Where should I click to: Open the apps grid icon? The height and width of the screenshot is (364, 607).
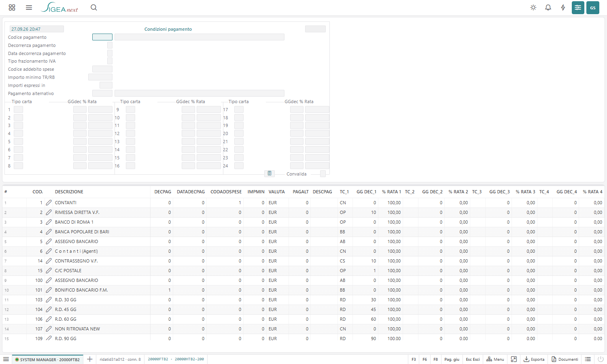pos(12,8)
